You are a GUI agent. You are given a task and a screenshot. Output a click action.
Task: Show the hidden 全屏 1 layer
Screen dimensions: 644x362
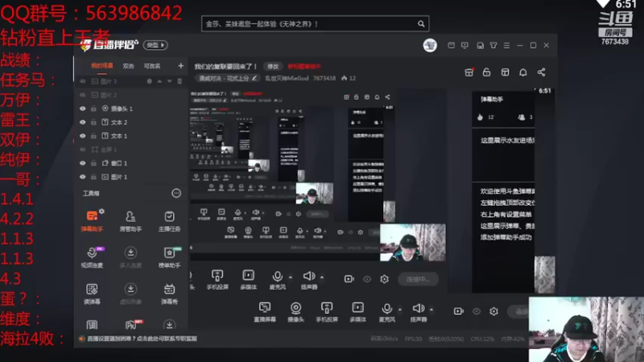pyautogui.click(x=83, y=150)
